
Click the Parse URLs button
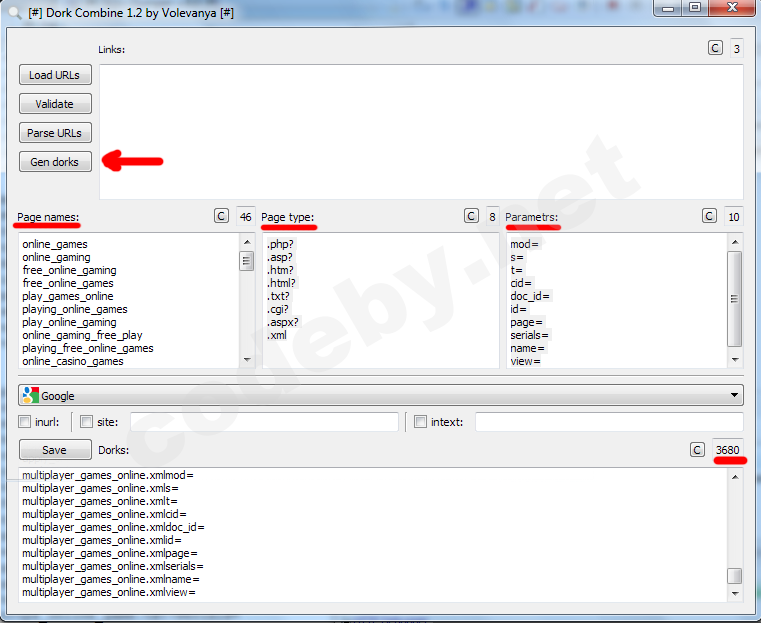(55, 132)
